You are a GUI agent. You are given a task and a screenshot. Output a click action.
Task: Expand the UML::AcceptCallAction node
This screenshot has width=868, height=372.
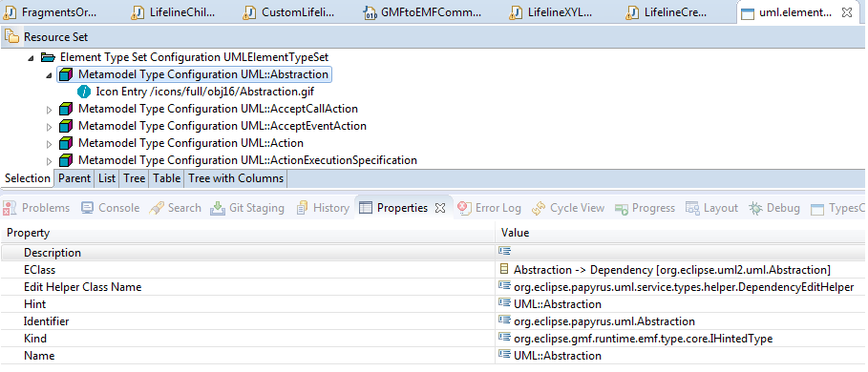tap(50, 110)
